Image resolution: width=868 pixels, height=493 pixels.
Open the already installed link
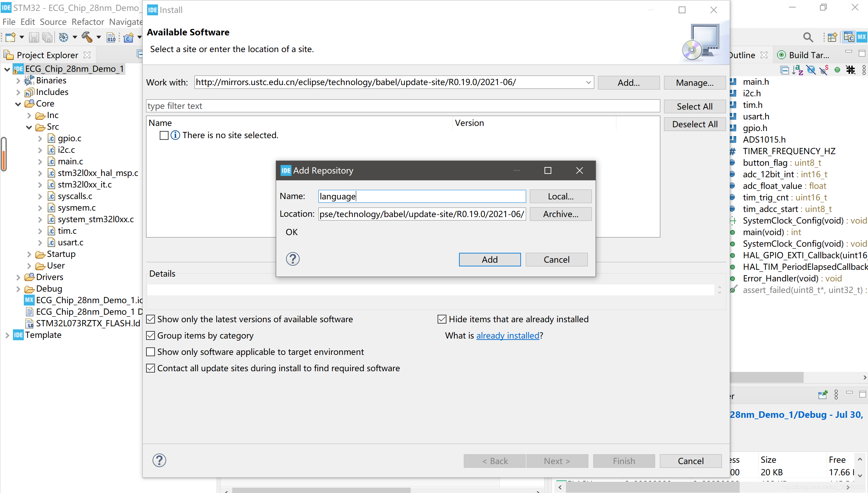click(507, 335)
